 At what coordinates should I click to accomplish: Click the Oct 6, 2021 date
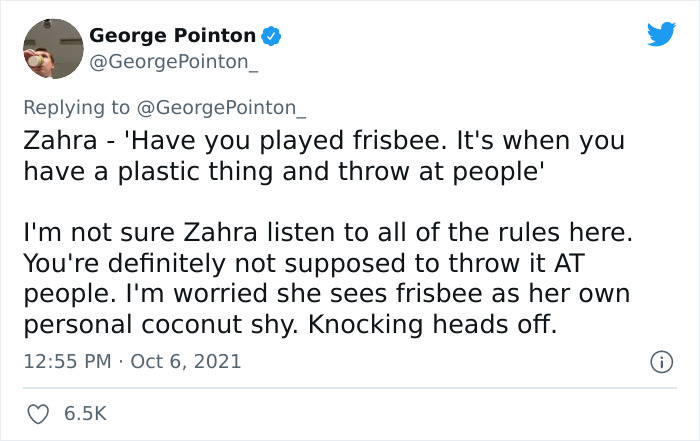tap(187, 361)
